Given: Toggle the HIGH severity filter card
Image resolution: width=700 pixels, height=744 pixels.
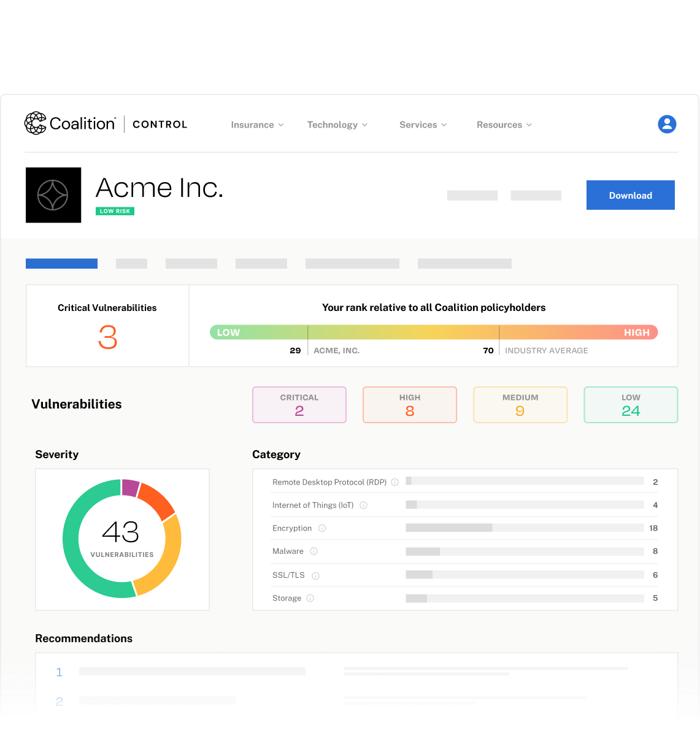Looking at the screenshot, I should (410, 405).
